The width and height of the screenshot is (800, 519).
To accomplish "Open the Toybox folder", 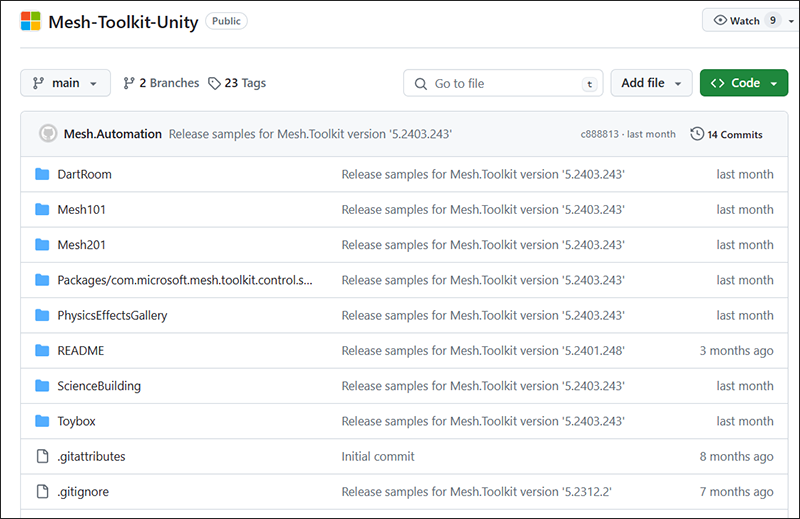I will tap(76, 421).
